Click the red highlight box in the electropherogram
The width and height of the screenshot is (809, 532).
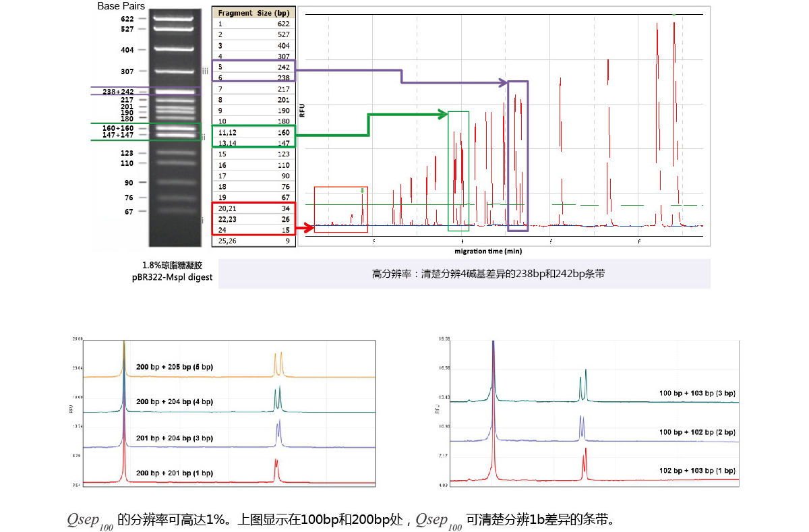(340, 209)
